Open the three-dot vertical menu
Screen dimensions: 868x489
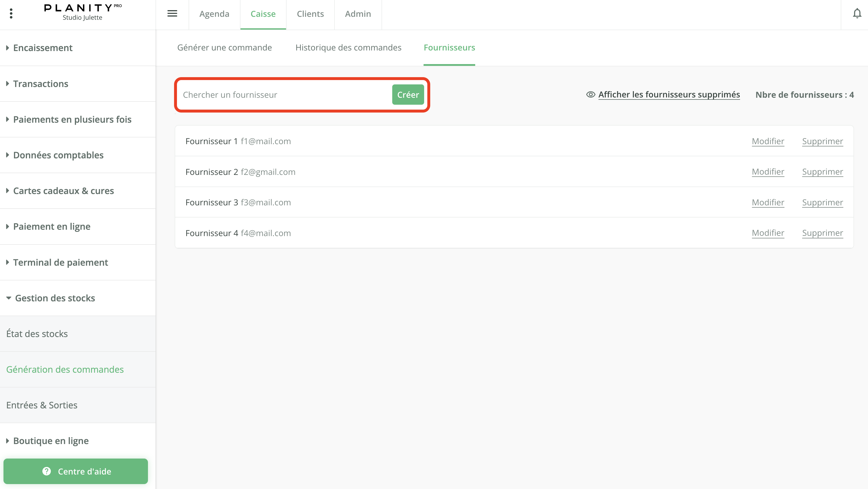pos(11,13)
